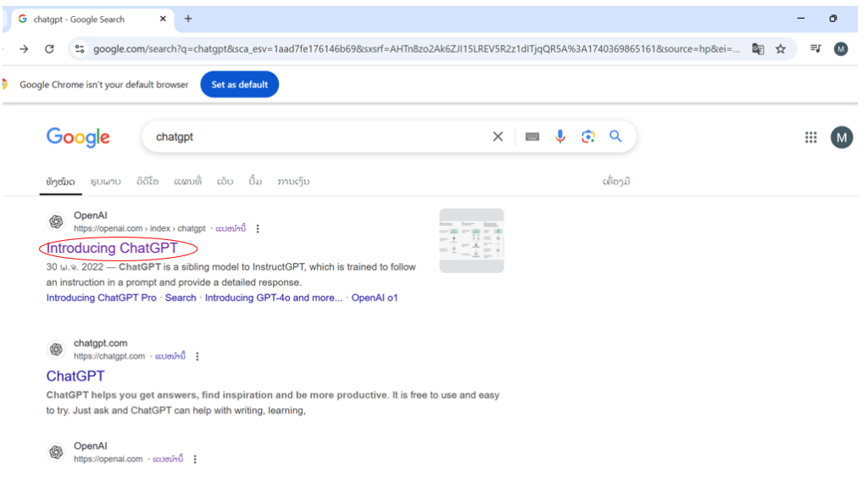
Task: Open the media controls icon in toolbar
Action: 815,49
